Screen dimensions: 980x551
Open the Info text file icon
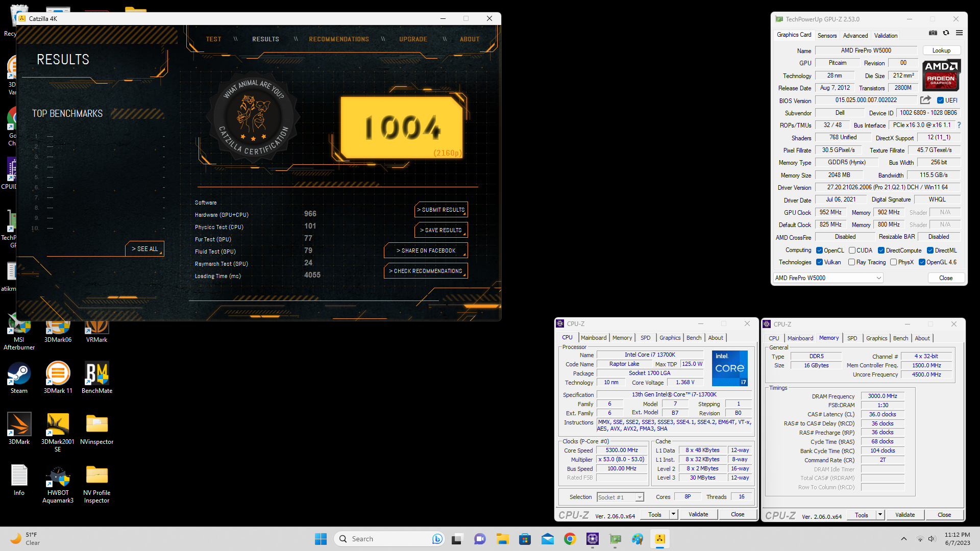pyautogui.click(x=19, y=480)
